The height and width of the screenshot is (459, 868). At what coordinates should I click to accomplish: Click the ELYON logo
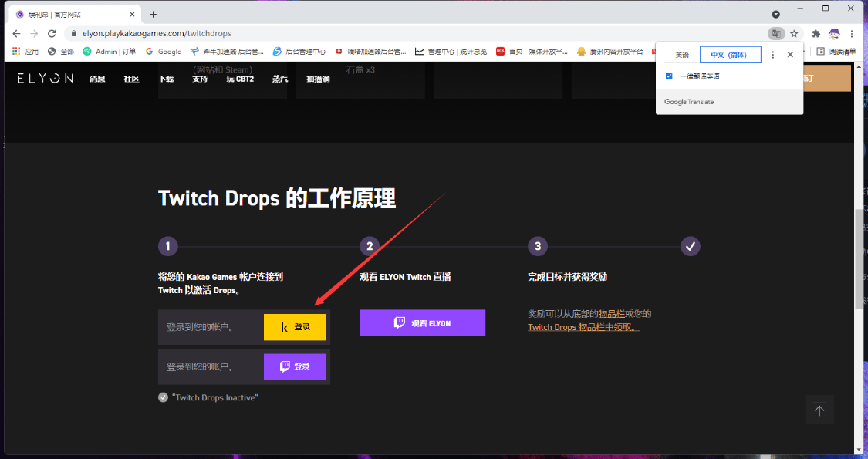point(45,79)
